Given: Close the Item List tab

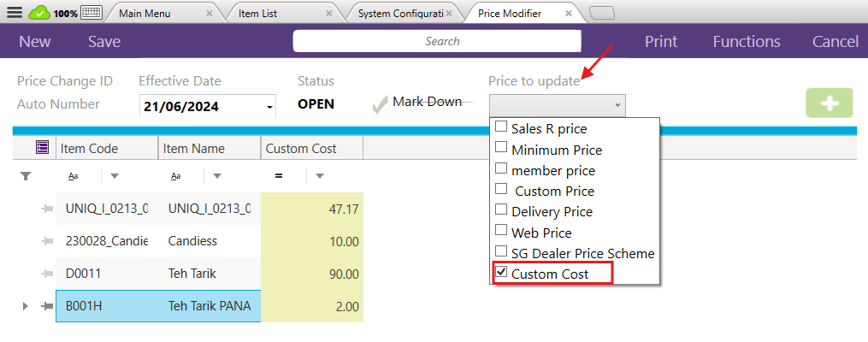Looking at the screenshot, I should [330, 14].
